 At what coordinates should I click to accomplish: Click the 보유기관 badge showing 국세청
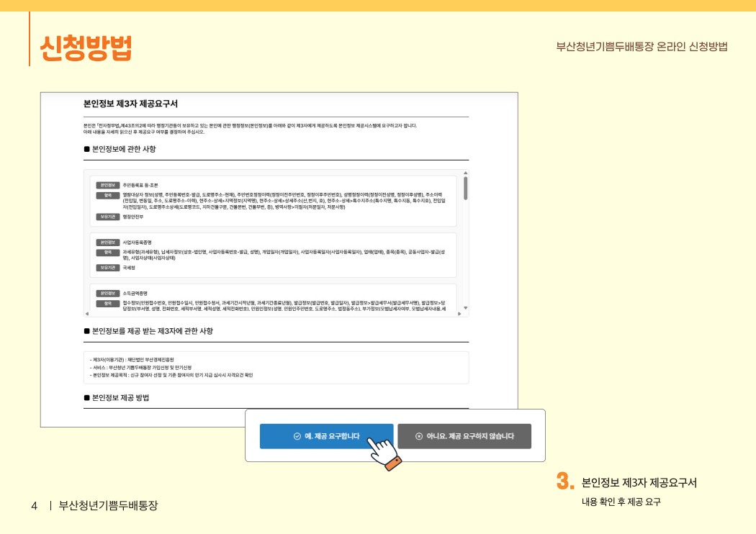107,267
